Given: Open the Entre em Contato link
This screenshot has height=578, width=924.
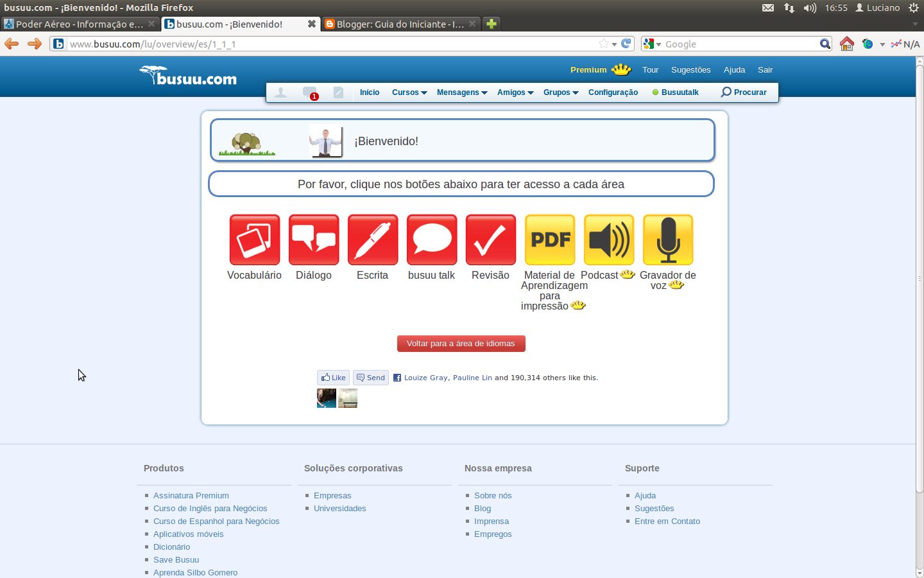Looking at the screenshot, I should [667, 521].
